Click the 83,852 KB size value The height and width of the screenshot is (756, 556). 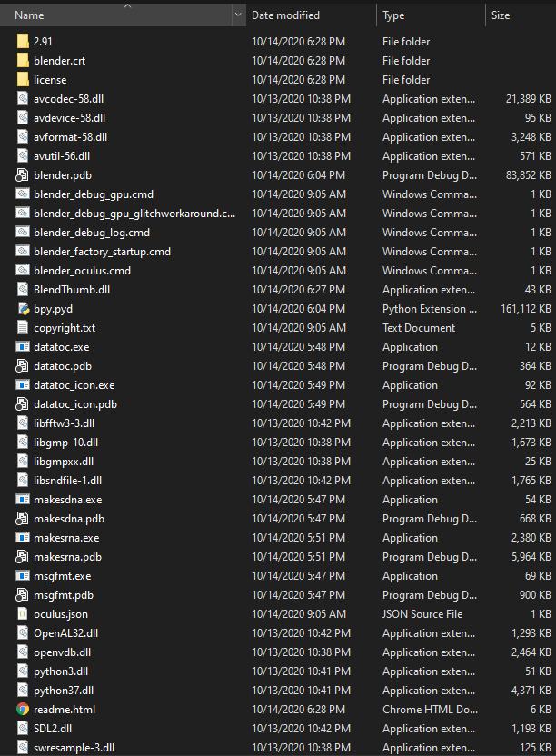click(529, 175)
